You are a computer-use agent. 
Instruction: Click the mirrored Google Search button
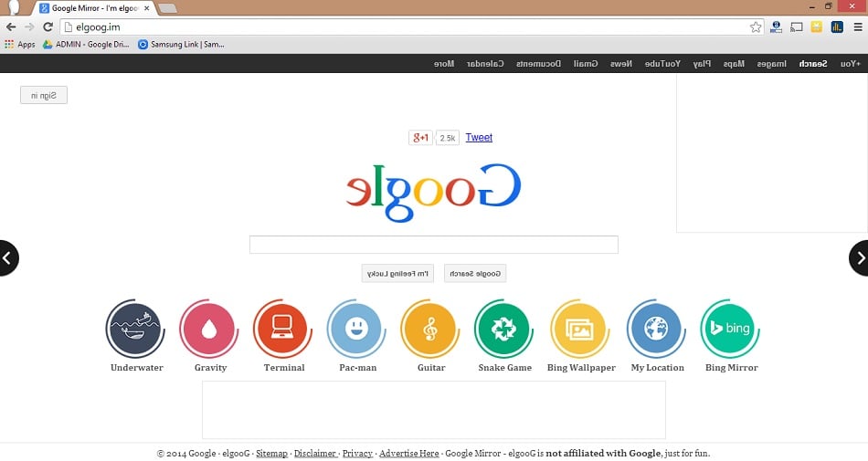coord(475,273)
